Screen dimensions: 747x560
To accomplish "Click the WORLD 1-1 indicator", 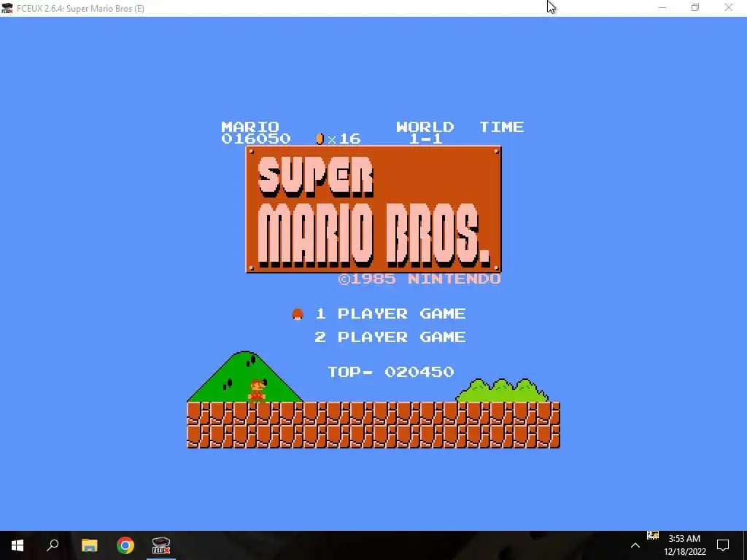I will click(425, 133).
